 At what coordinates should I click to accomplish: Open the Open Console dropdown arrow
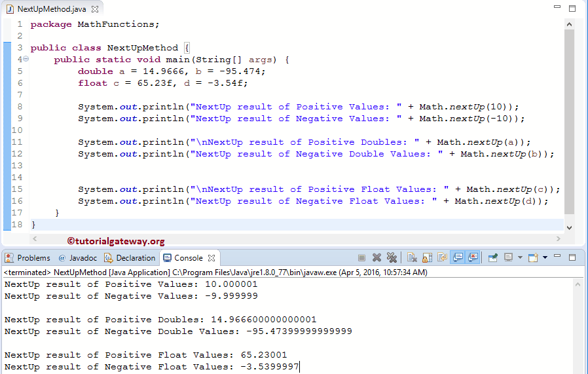tap(545, 257)
